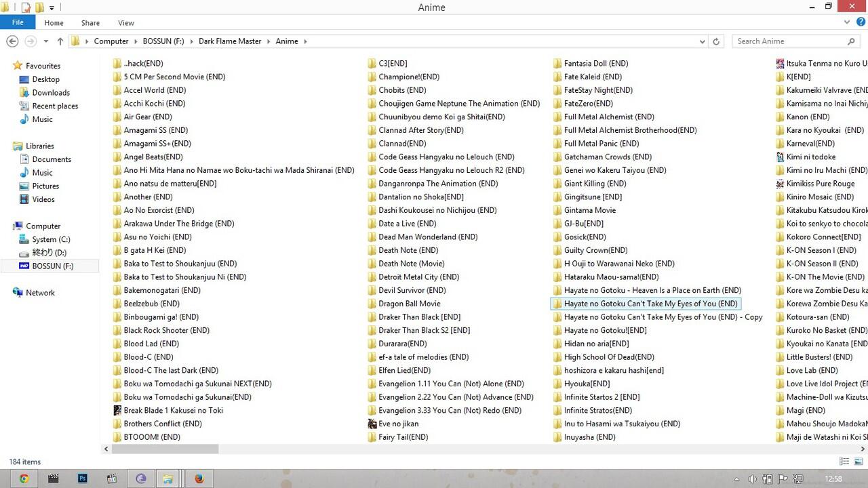
Task: Open Downloads in Favourites
Action: [51, 93]
